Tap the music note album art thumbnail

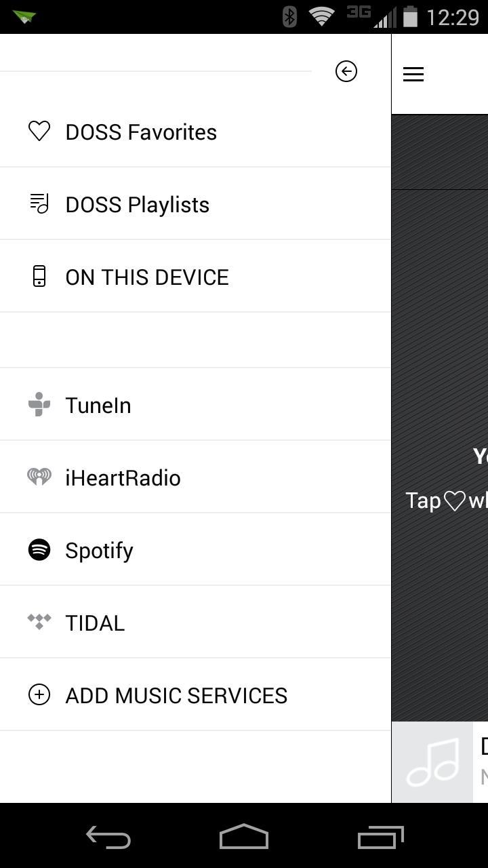point(432,762)
